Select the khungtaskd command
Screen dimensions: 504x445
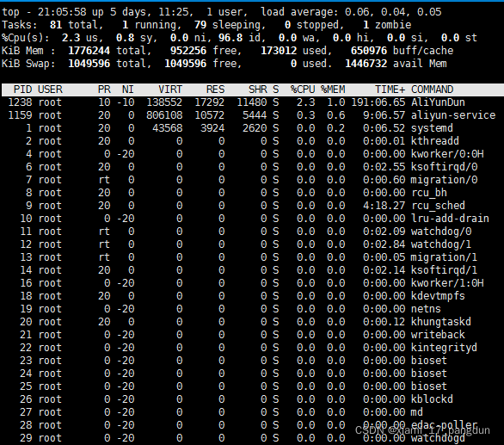tap(441, 321)
